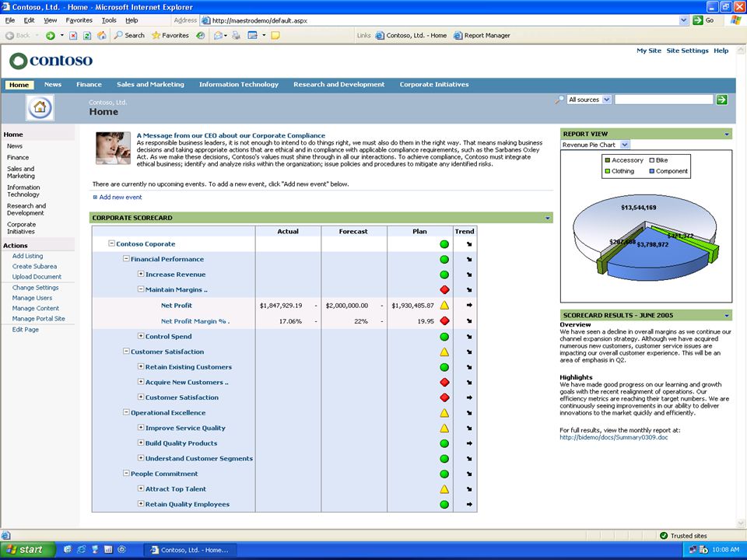Click Upload Document in Actions
Image resolution: width=747 pixels, height=560 pixels.
(x=37, y=277)
